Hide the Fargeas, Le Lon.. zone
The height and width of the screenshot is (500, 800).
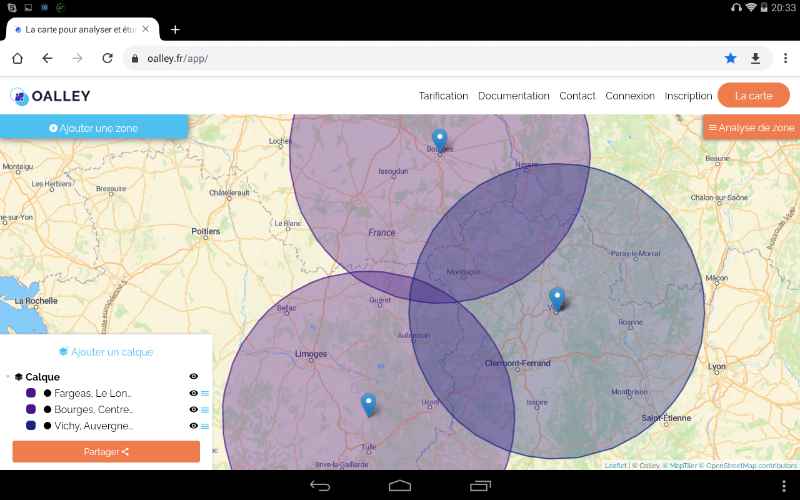click(x=193, y=393)
